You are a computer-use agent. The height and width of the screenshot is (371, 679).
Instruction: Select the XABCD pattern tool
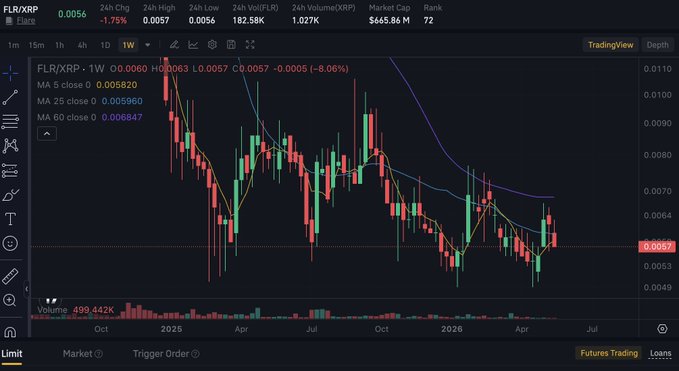tap(10, 146)
